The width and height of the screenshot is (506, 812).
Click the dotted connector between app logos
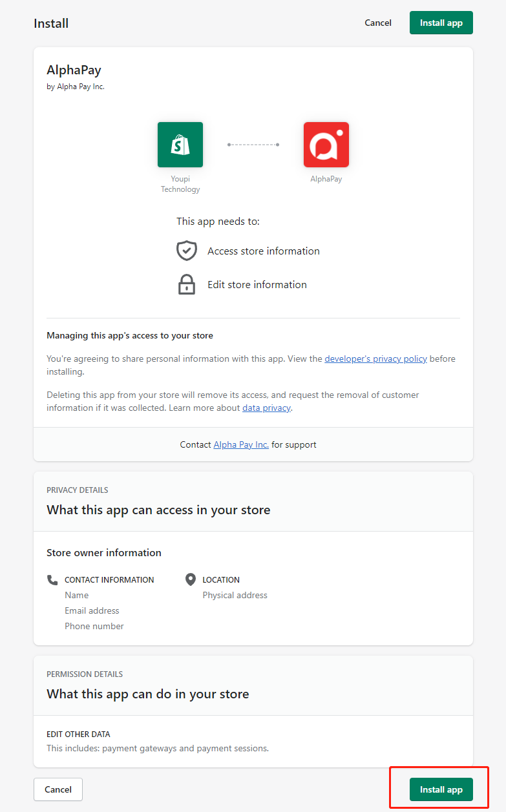pyautogui.click(x=253, y=145)
